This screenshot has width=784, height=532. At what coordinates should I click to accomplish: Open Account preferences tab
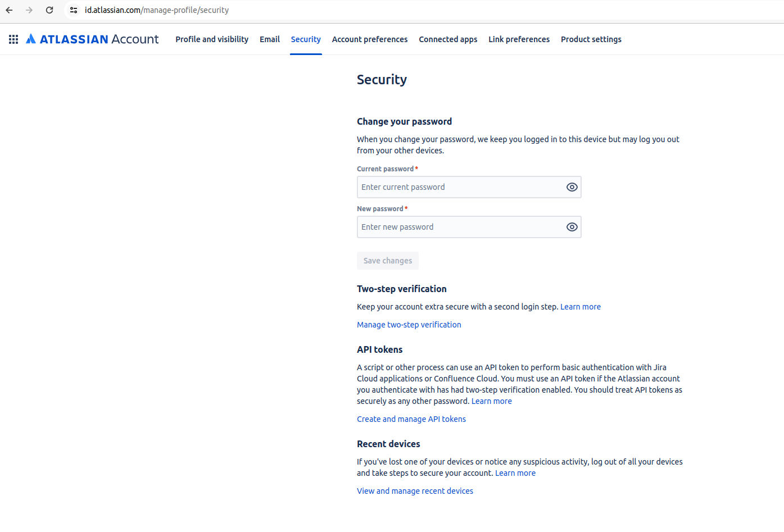click(x=370, y=39)
